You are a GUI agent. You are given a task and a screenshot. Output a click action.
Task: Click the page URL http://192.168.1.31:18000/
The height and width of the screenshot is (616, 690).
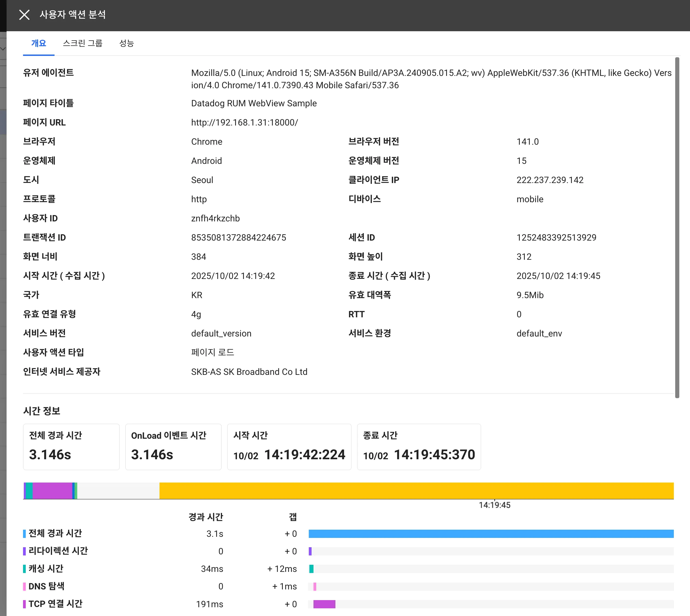coord(244,122)
